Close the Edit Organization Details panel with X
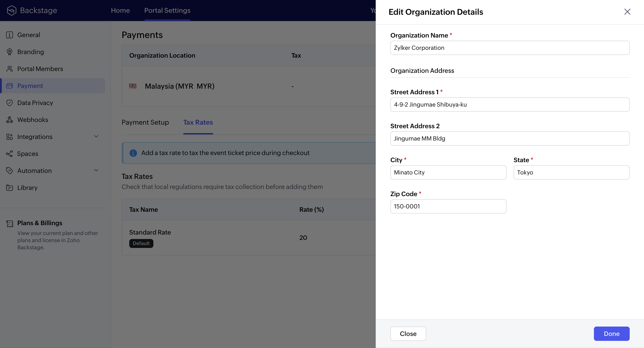 click(x=627, y=12)
